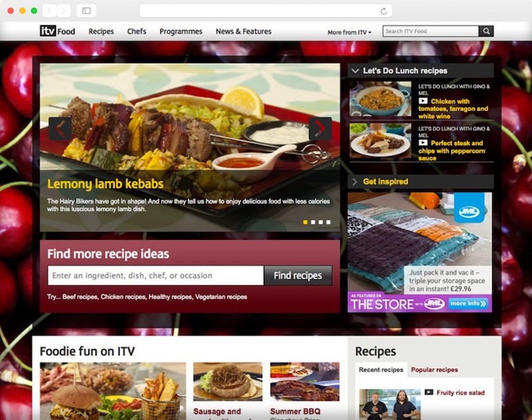532x420 pixels.
Task: Open the Vegetarian recipes link
Action: click(x=221, y=297)
